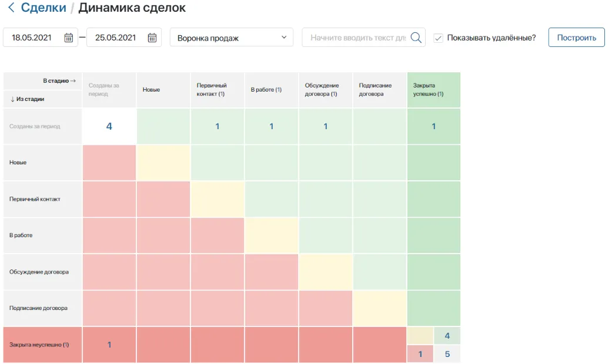Click the 1 in Закрыта неуспешно row

[x=108, y=345]
